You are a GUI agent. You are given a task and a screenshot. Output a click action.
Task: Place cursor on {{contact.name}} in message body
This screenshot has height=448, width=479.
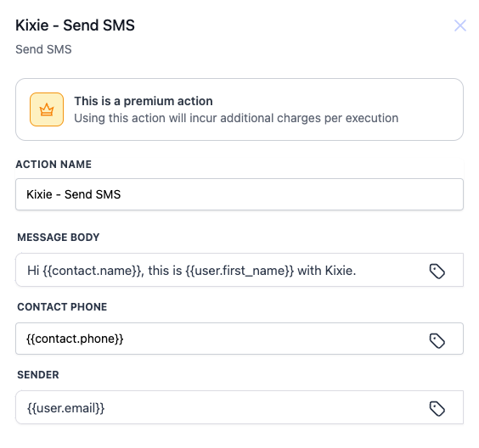(x=93, y=271)
